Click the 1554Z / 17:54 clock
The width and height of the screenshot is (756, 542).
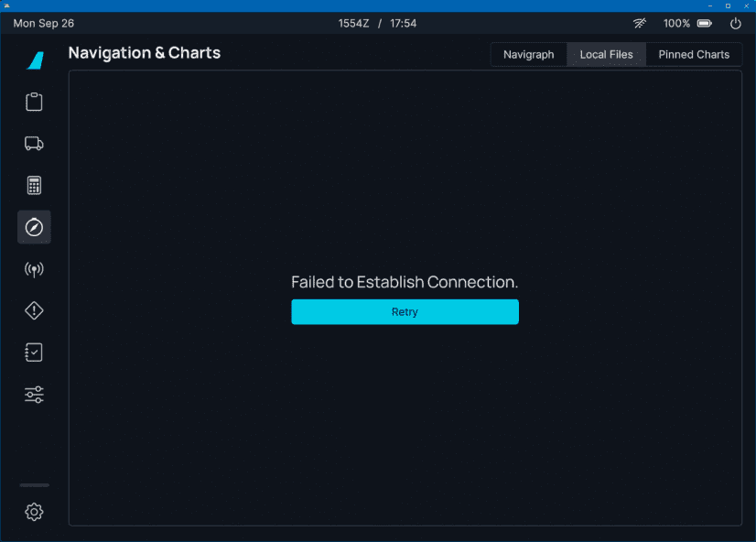[x=377, y=23]
